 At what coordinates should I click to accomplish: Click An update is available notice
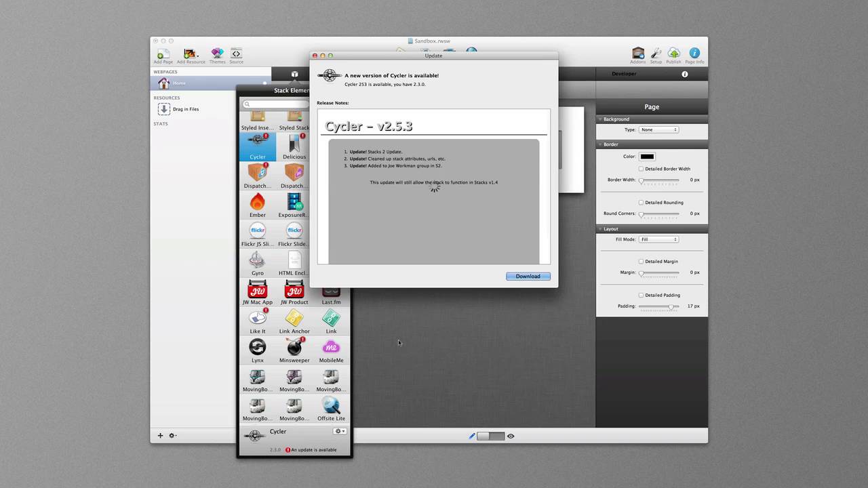[x=311, y=450]
